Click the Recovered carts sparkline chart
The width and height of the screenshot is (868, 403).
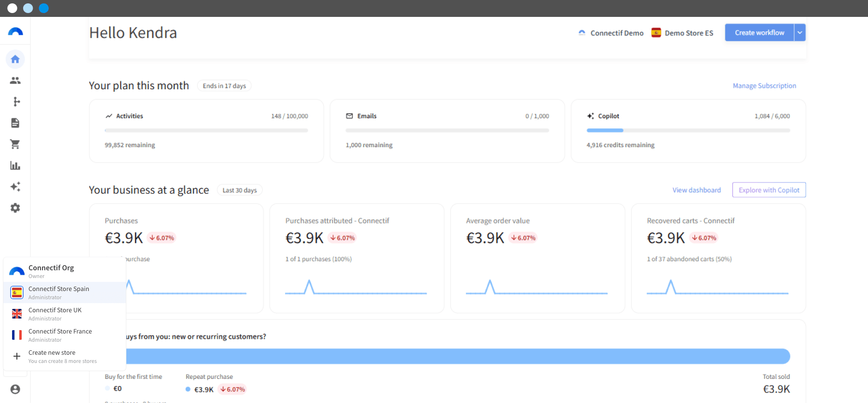[718, 287]
